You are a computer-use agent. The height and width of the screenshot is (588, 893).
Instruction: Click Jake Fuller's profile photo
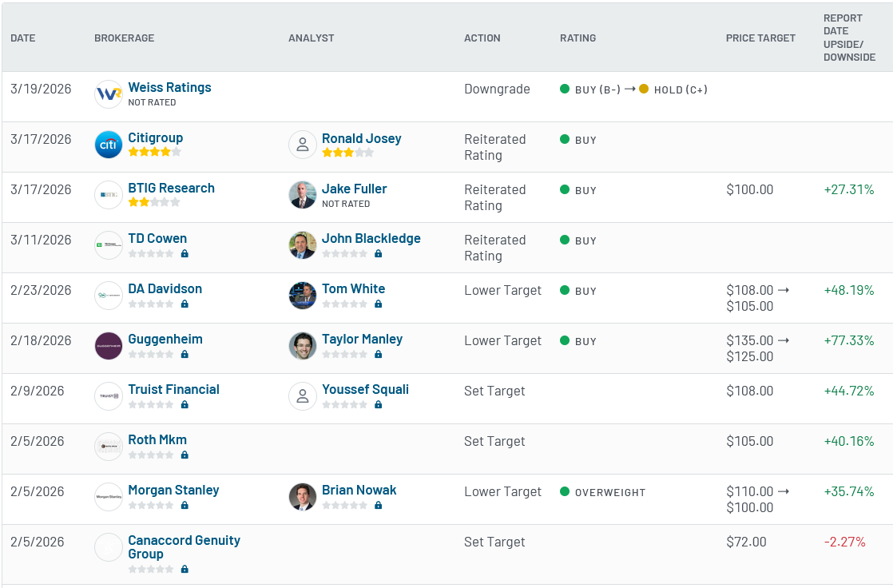tap(303, 195)
